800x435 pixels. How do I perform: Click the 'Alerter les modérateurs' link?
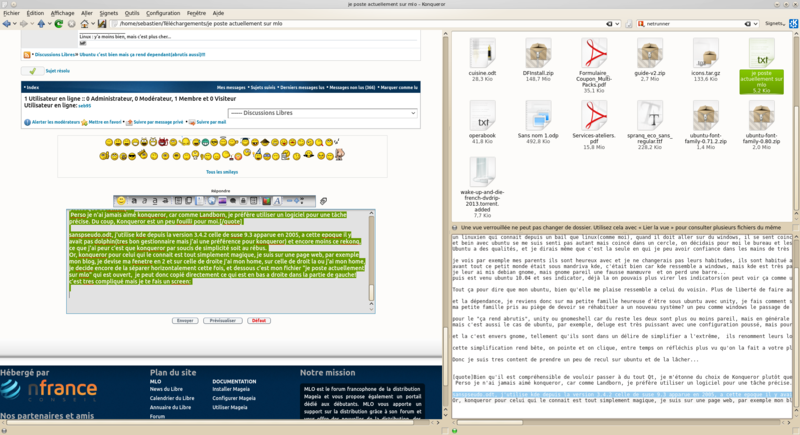pyautogui.click(x=56, y=122)
